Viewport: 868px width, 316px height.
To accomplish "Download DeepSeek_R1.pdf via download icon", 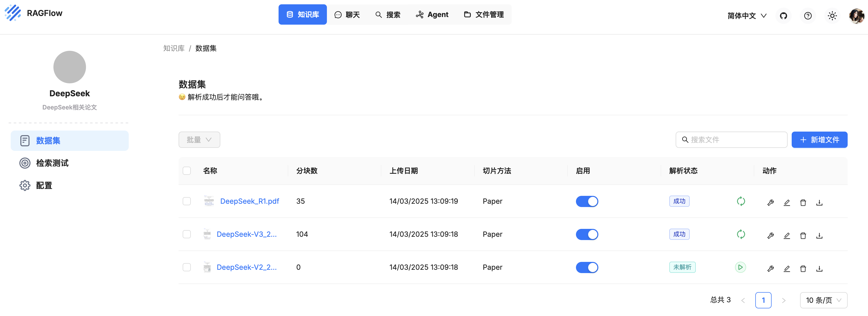I will click(819, 203).
